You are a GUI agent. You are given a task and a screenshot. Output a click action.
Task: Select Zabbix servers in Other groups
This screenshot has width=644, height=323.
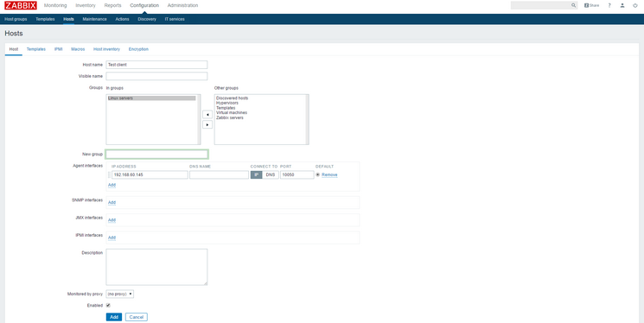230,117
